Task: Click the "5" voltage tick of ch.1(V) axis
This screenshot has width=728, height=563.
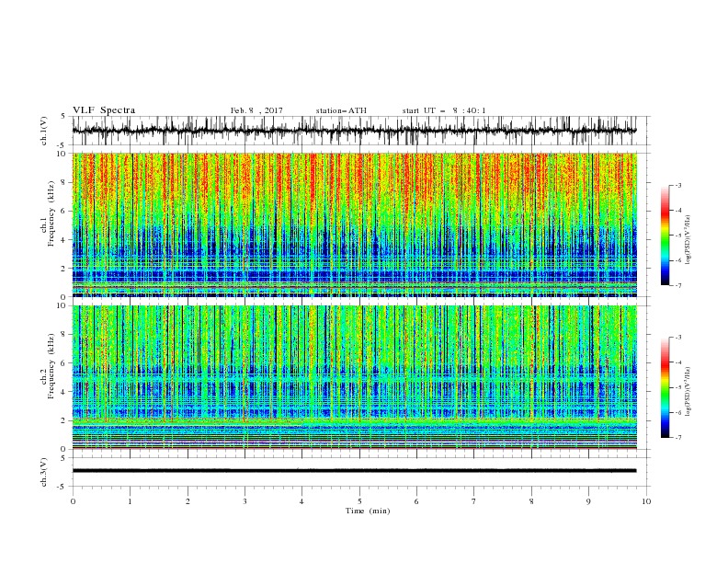Action: point(63,116)
